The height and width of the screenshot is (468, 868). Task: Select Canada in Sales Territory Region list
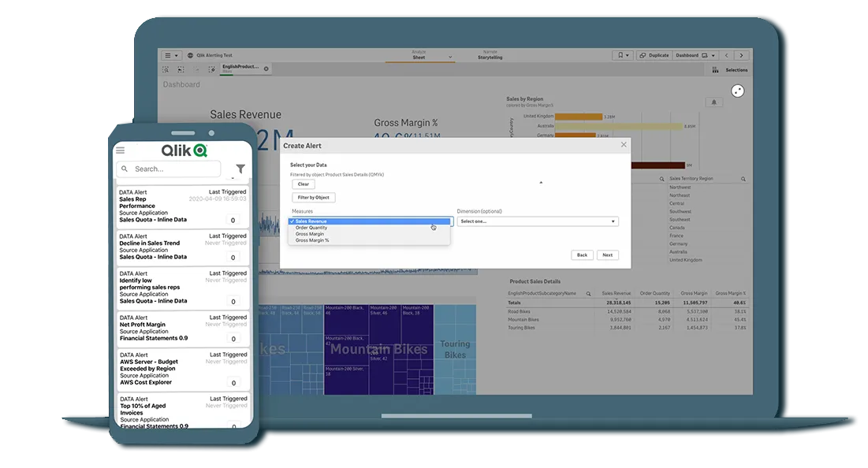click(677, 228)
